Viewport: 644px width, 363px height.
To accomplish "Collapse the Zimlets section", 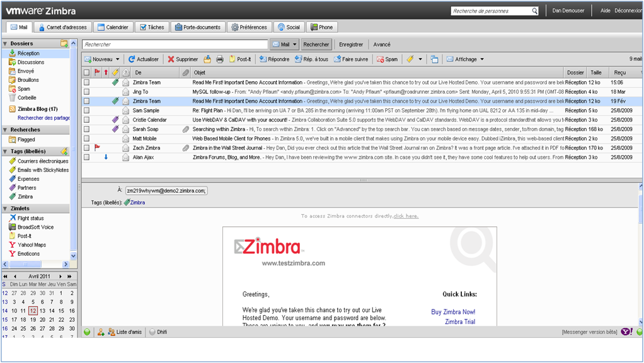I will pos(5,208).
